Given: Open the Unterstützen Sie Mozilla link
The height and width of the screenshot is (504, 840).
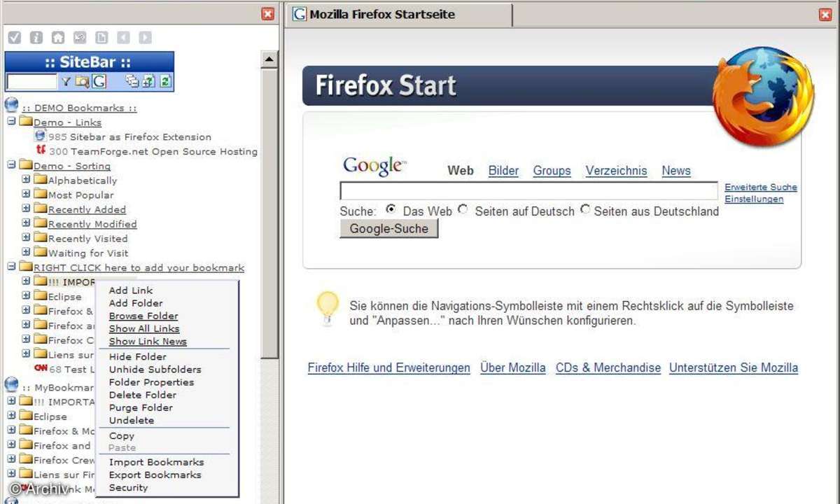Looking at the screenshot, I should tap(734, 367).
